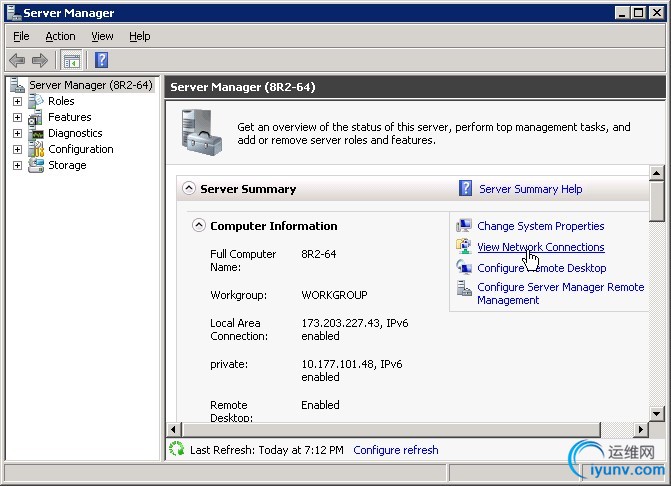The image size is (671, 486).
Task: Toggle the Show/Hide Console Tree toolbar icon
Action: [71, 60]
